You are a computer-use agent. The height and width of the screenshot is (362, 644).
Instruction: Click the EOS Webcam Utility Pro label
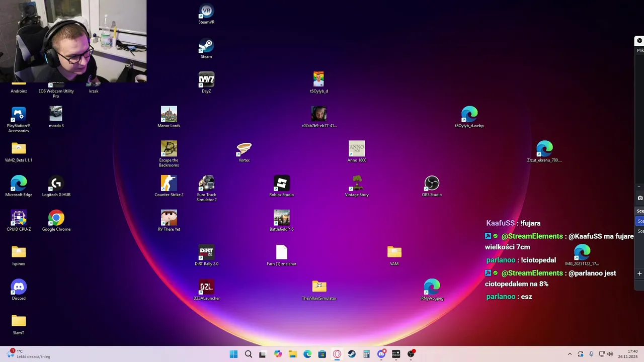[x=56, y=94]
